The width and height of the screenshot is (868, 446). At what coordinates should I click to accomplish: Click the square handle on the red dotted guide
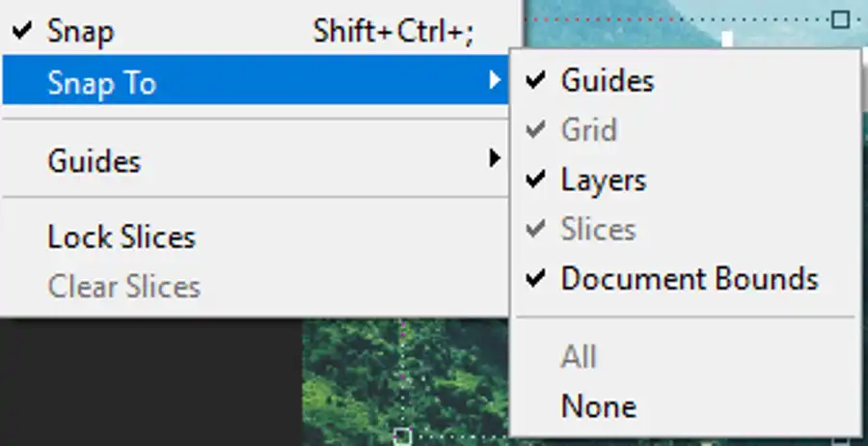tap(840, 19)
